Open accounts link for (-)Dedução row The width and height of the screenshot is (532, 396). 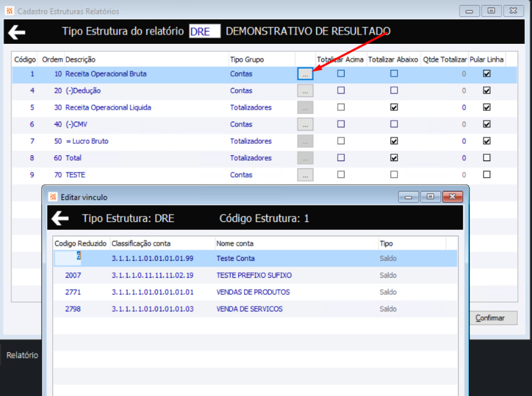305,90
